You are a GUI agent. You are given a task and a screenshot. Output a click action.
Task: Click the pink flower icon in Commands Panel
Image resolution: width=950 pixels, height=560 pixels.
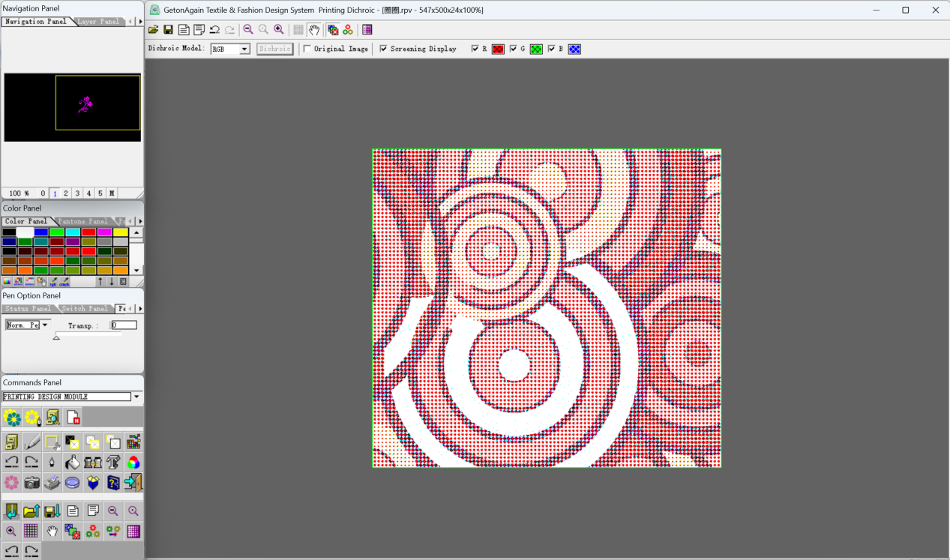coord(11,483)
